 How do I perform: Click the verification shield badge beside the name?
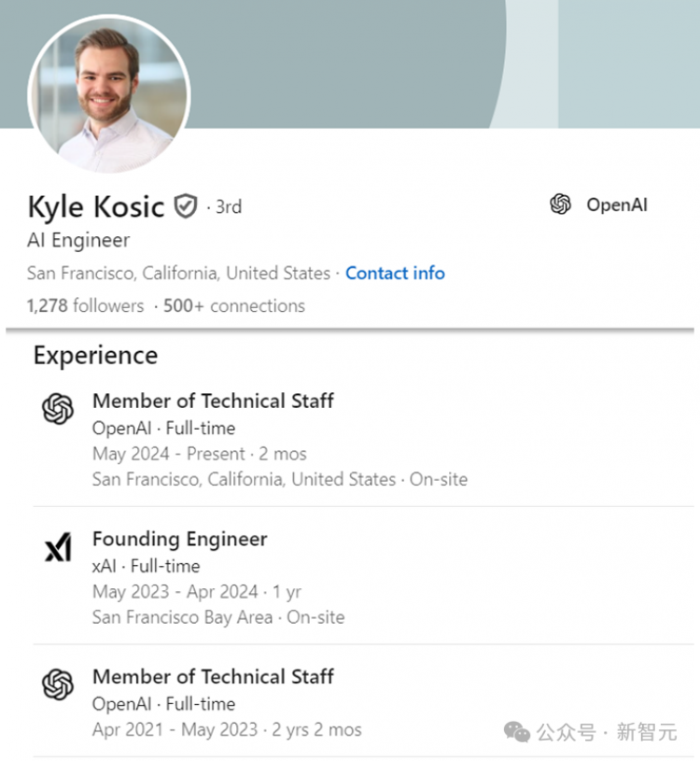point(186,206)
